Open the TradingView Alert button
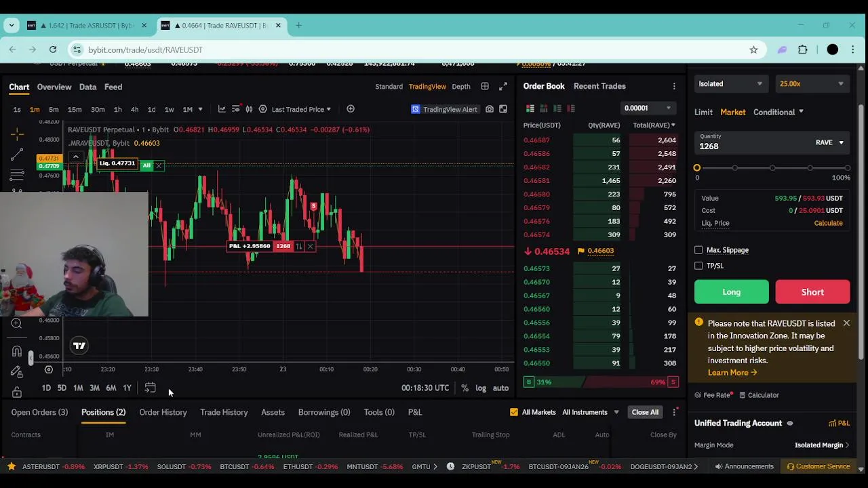868x488 pixels. click(445, 109)
